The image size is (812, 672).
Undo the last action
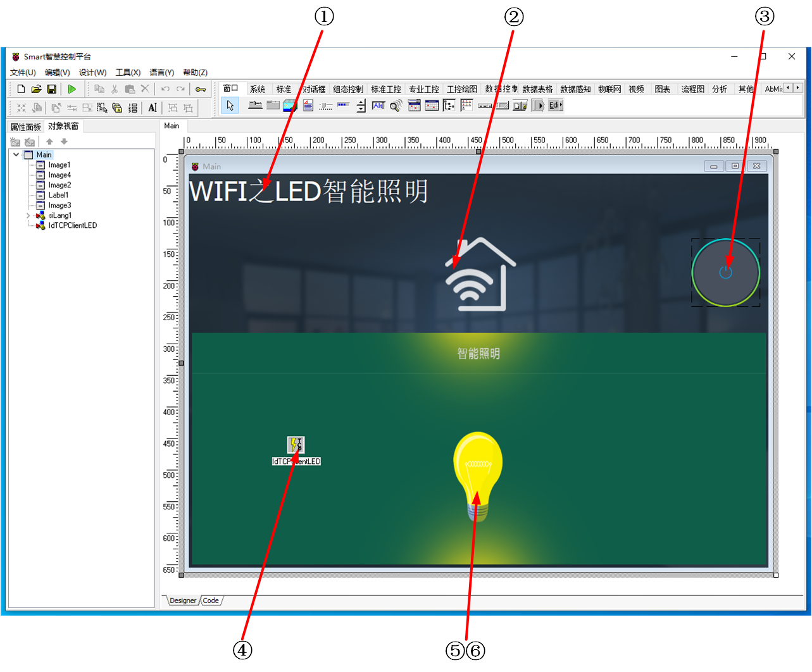[165, 89]
